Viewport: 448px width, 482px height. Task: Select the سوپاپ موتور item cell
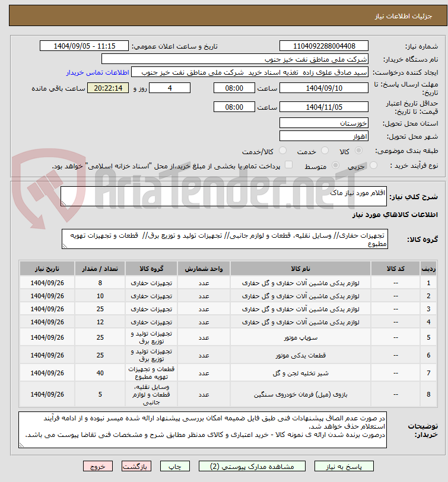(300, 337)
